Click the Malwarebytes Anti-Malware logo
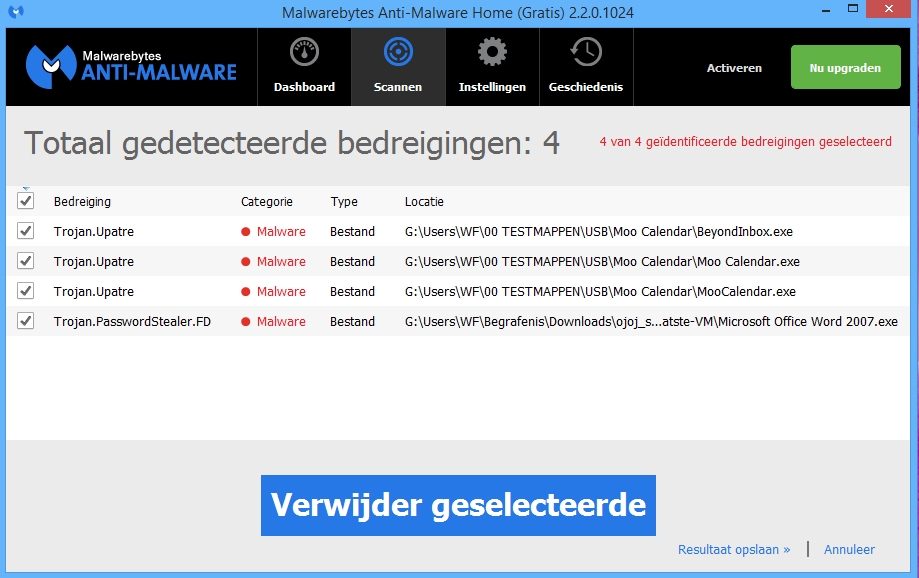The width and height of the screenshot is (919, 578). tap(131, 67)
